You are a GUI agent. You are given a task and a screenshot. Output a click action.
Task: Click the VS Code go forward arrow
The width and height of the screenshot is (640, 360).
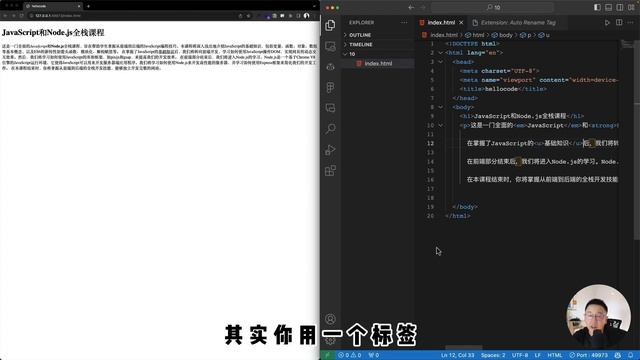422,7
